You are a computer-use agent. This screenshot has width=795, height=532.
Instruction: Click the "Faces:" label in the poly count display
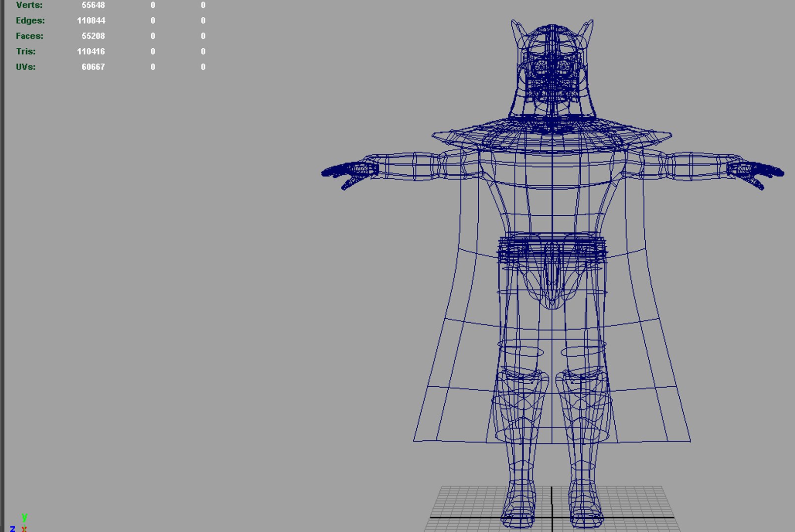pyautogui.click(x=30, y=36)
